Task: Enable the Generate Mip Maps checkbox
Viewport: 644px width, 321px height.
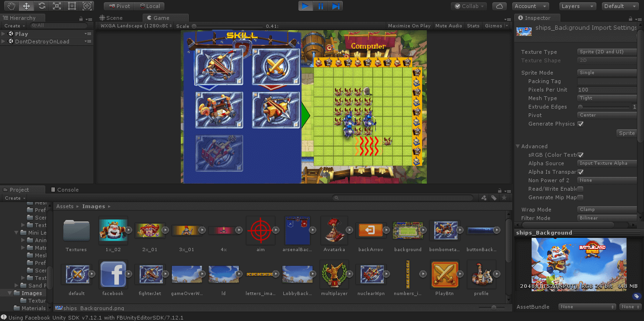Action: [581, 197]
